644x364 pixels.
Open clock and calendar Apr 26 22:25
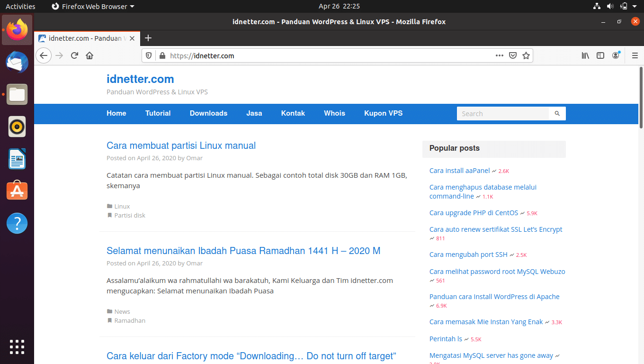point(339,6)
